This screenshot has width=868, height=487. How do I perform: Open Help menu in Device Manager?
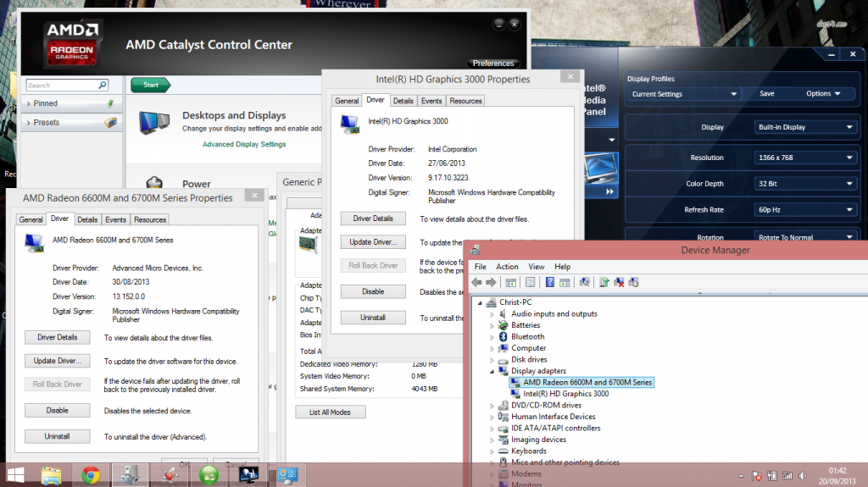(563, 267)
